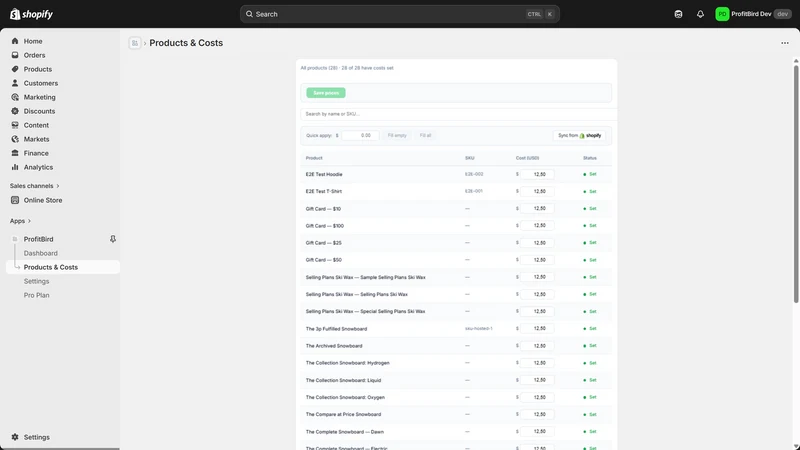Open the ProfitBird Dev store menu

(754, 14)
